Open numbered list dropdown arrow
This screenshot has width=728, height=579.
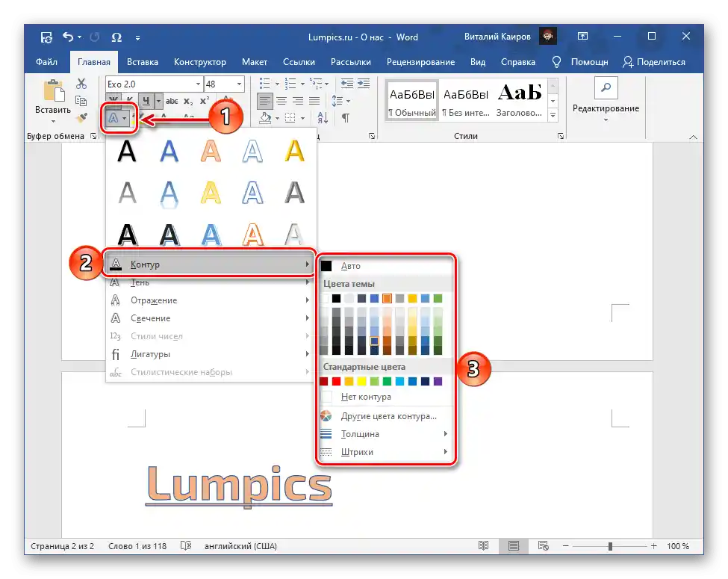302,84
